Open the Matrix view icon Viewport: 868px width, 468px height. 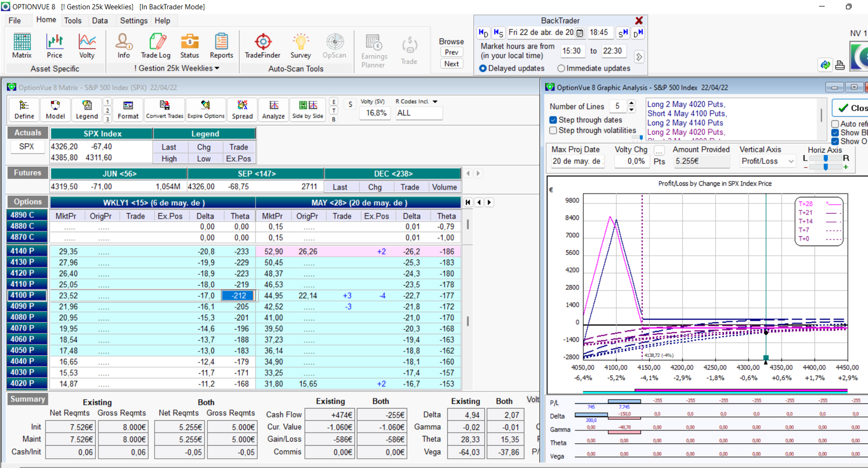point(21,46)
